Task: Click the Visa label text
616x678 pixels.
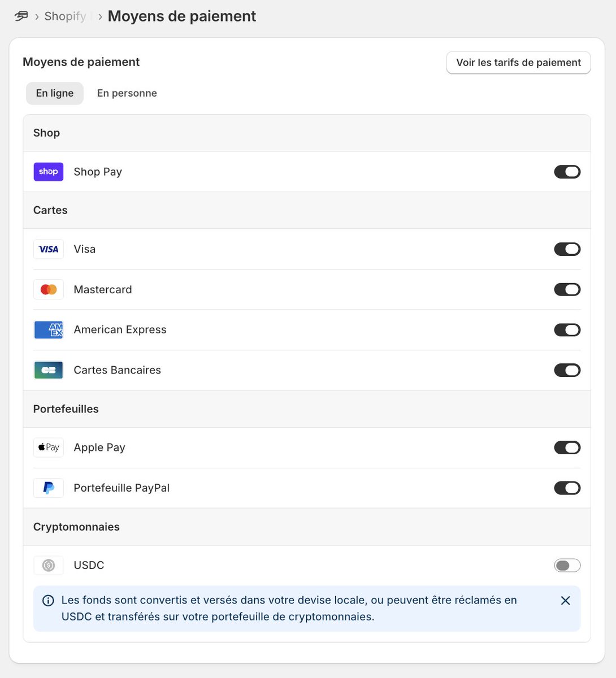Action: [x=85, y=249]
